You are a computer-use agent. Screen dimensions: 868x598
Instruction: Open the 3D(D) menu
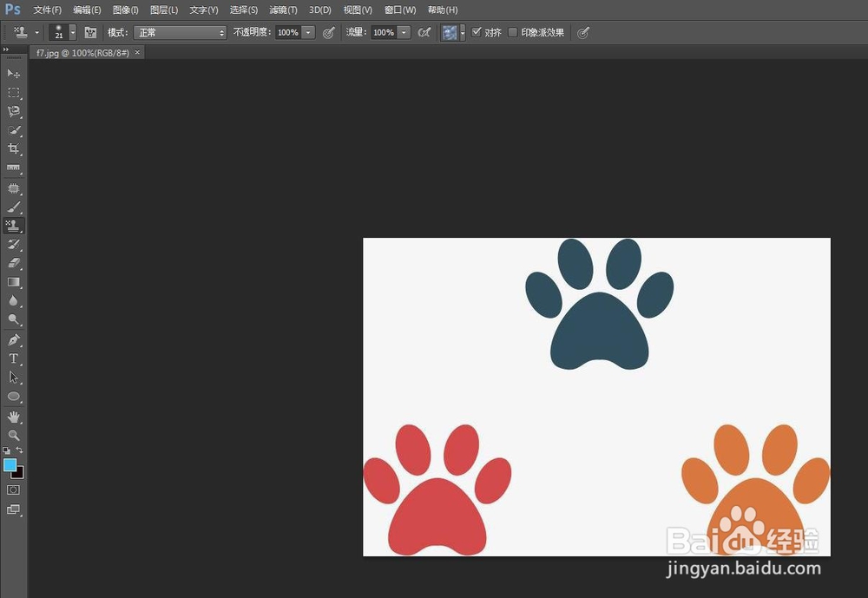pyautogui.click(x=320, y=10)
